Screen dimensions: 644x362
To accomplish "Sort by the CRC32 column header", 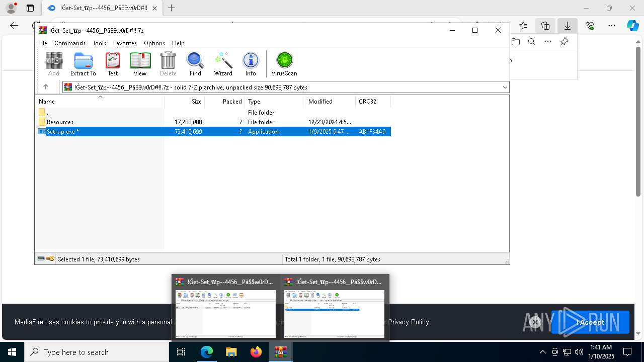I will (373, 101).
